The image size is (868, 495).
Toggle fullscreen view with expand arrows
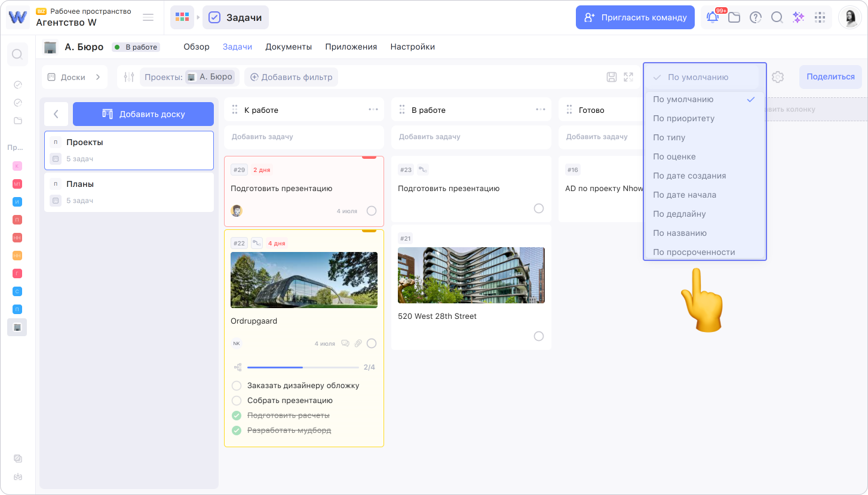[x=628, y=77]
